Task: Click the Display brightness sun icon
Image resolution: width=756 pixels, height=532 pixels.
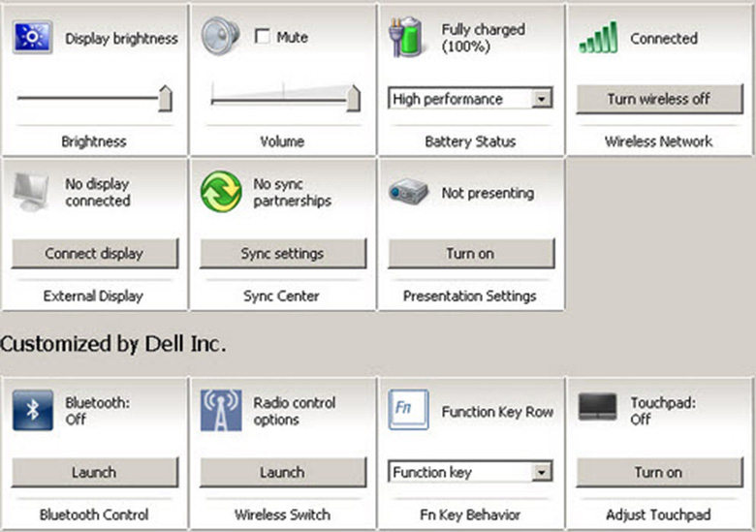Action: [x=32, y=37]
